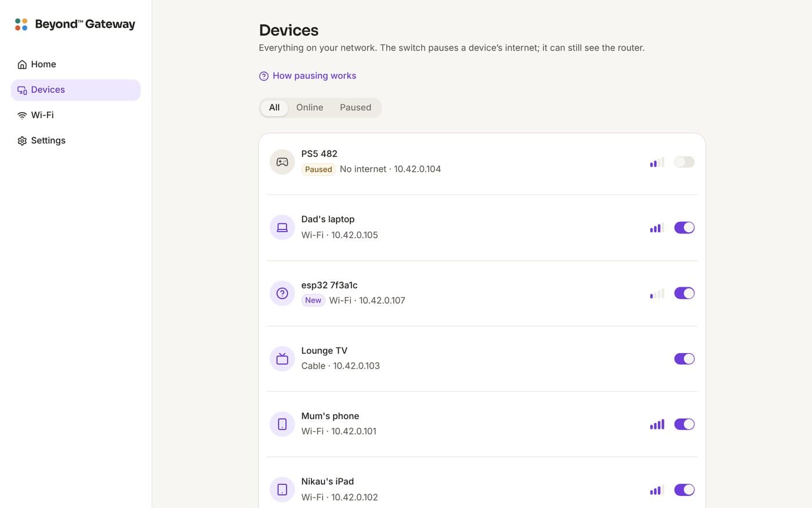Switch to the Paused filter tab

(x=356, y=107)
